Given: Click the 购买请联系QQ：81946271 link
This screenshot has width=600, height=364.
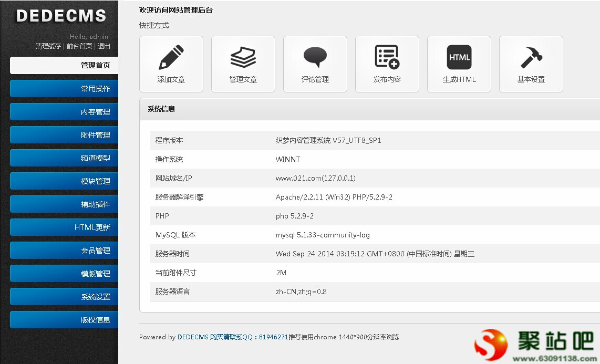Looking at the screenshot, I should point(249,337).
